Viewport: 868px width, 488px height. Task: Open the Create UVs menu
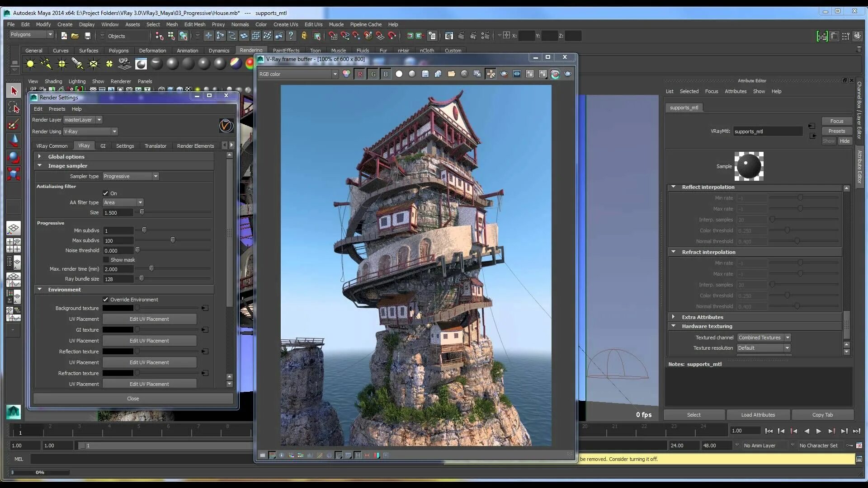[285, 24]
